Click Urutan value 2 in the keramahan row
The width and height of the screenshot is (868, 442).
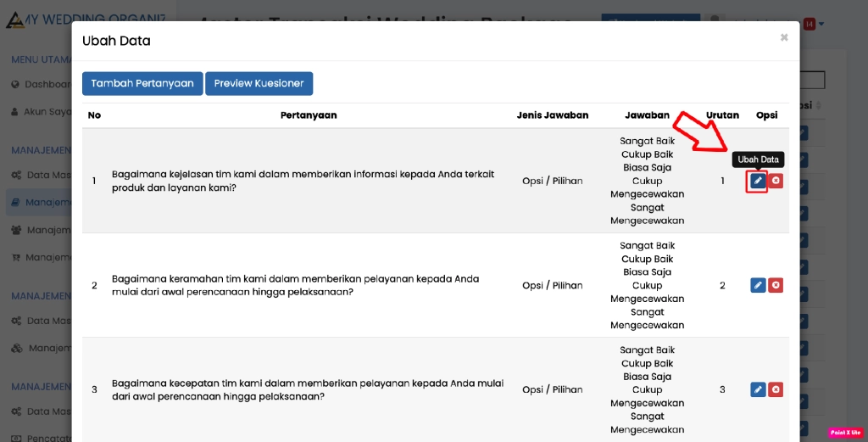coord(722,285)
